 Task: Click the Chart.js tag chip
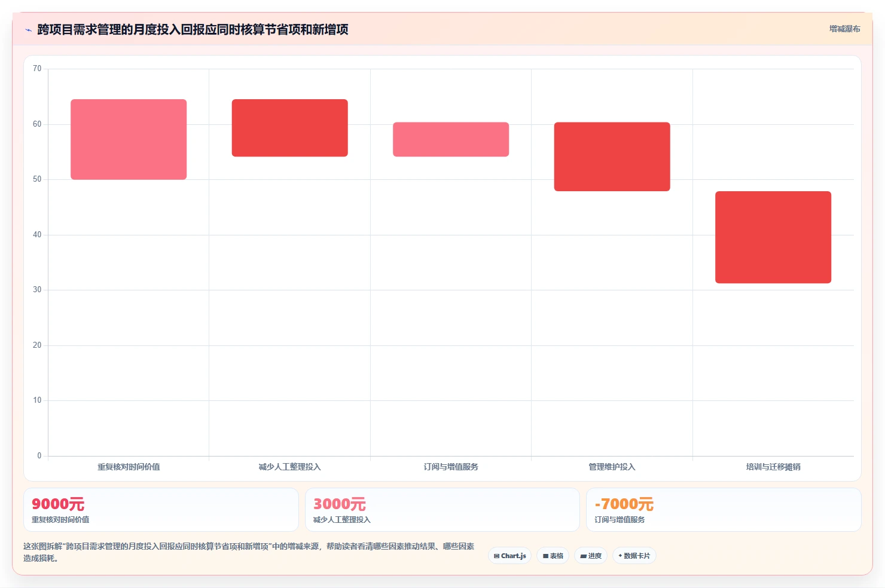click(510, 556)
